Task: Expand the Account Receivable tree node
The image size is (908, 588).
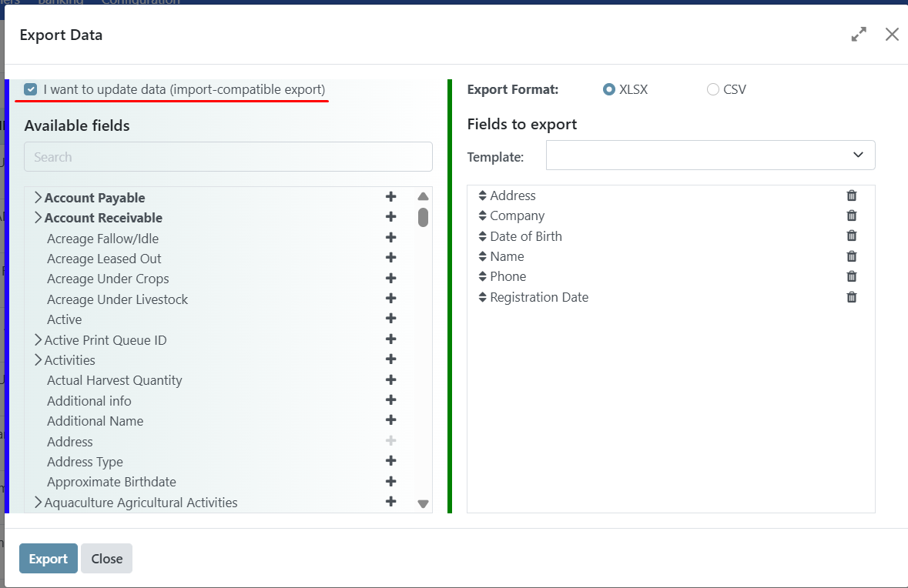Action: (37, 218)
